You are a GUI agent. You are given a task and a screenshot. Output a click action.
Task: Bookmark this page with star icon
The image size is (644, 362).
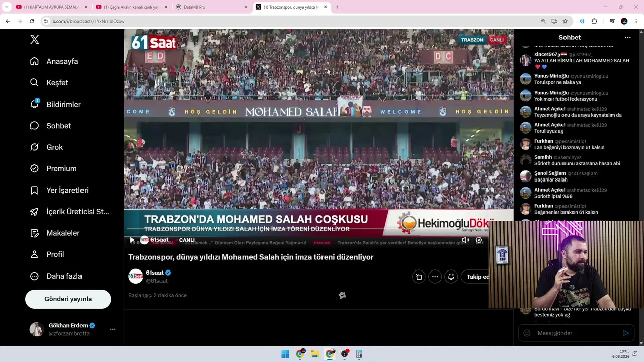click(x=565, y=21)
